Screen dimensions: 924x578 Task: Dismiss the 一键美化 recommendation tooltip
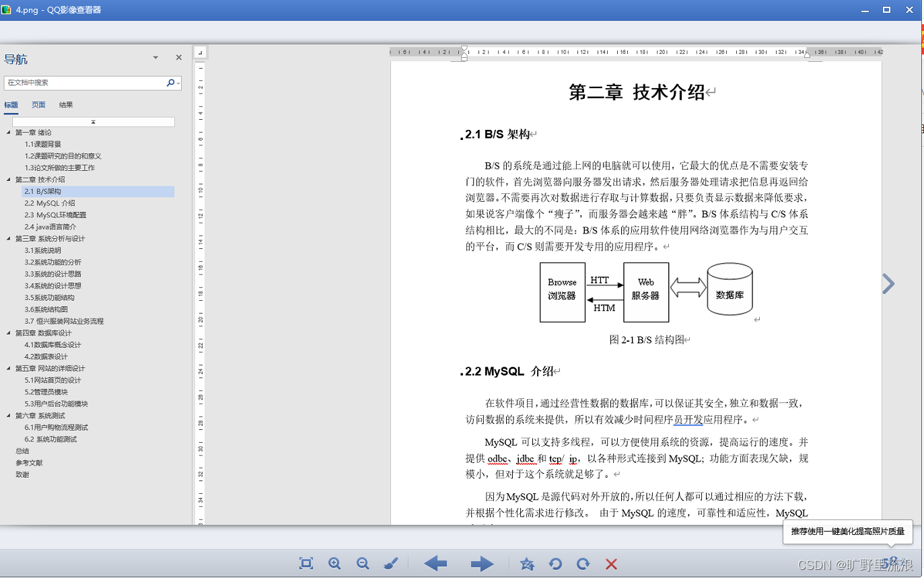coord(847,532)
